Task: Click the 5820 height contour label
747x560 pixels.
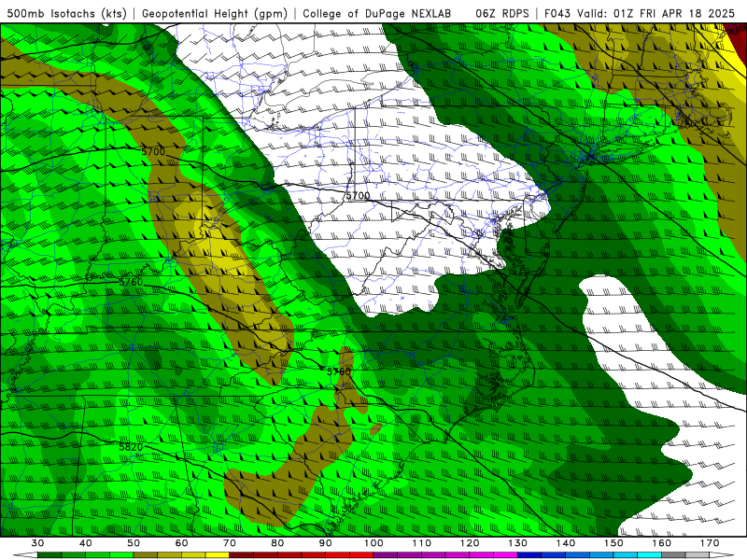Action: coord(131,447)
